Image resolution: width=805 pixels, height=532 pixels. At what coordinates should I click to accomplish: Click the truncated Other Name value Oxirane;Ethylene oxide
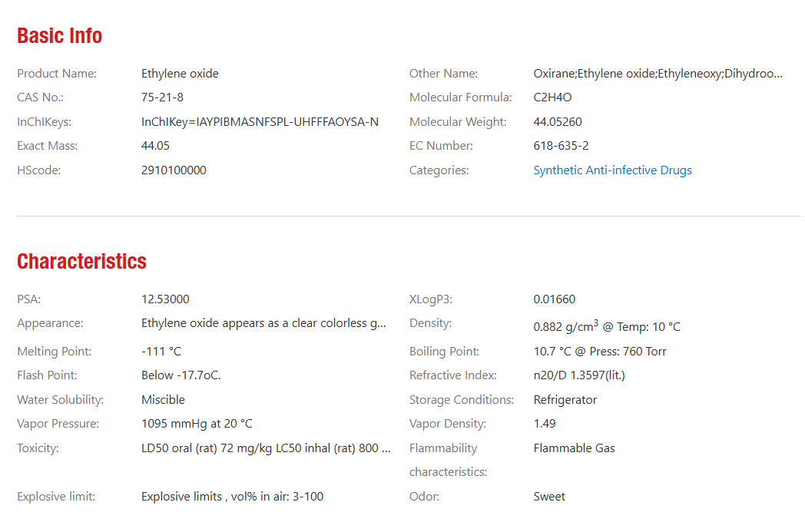pos(658,74)
